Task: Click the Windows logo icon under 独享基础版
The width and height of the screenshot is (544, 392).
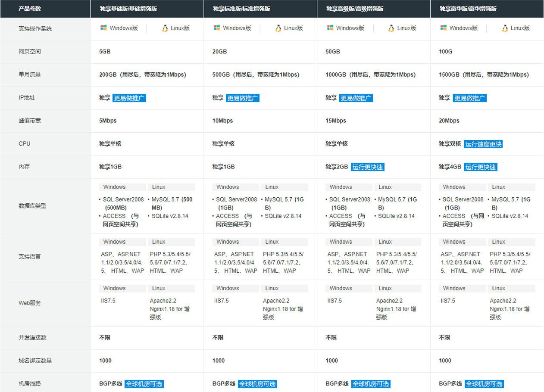Action: (x=103, y=28)
